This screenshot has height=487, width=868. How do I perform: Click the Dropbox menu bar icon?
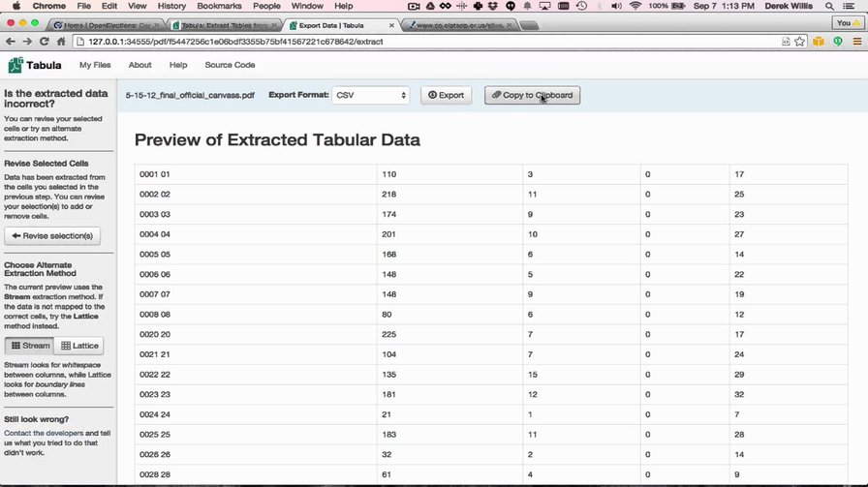(493, 6)
